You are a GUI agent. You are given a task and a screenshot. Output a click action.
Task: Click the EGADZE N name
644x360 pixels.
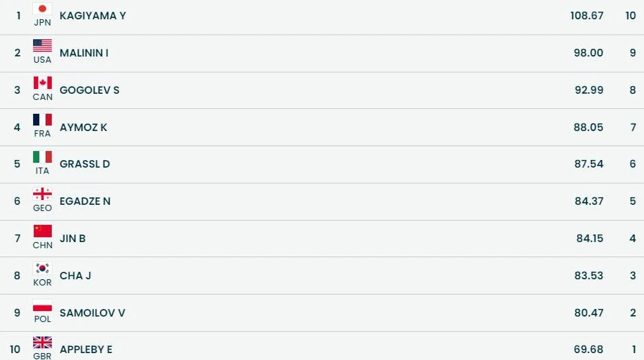(x=85, y=201)
